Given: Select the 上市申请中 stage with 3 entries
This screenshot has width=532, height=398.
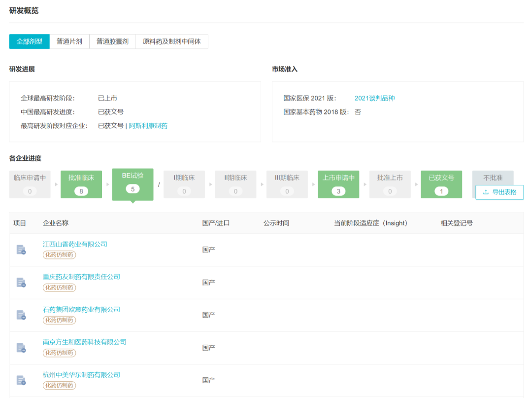Looking at the screenshot, I should (x=338, y=184).
